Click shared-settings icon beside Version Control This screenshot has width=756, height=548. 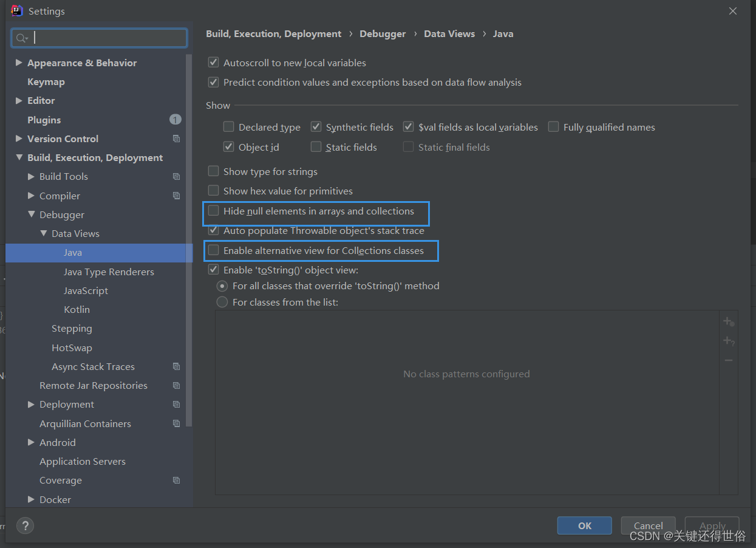coord(176,139)
